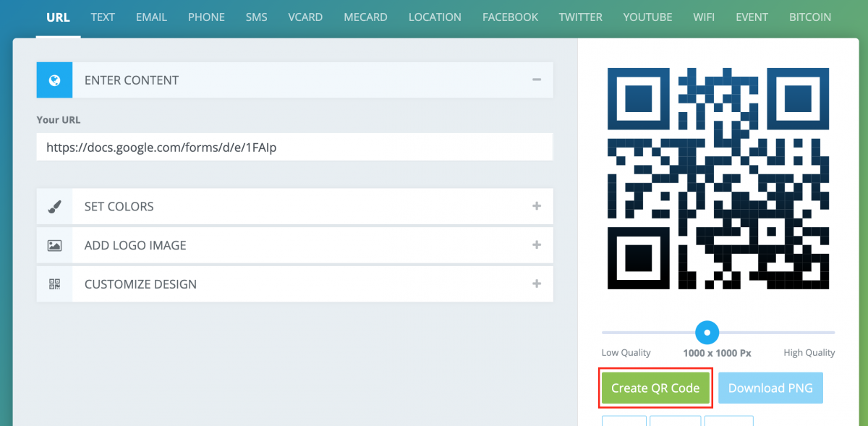Open the FACEBOOK tab
The width and height of the screenshot is (868, 426).
(x=510, y=17)
